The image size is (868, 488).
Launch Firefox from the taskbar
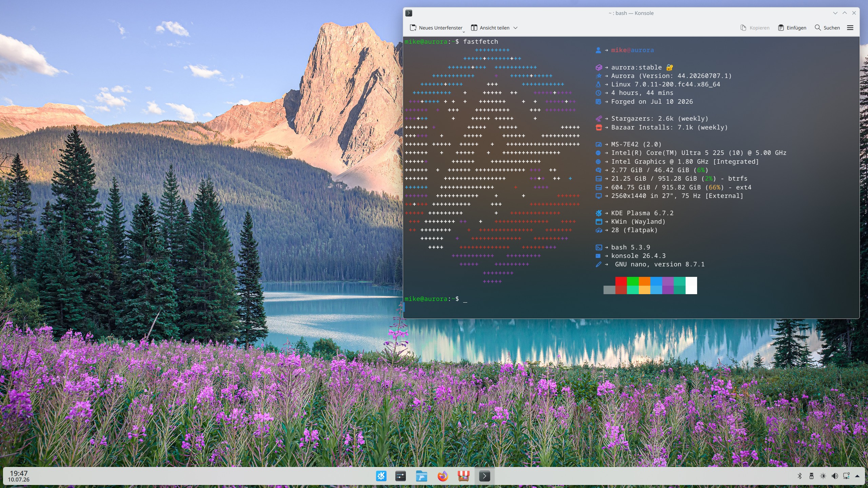click(x=442, y=476)
